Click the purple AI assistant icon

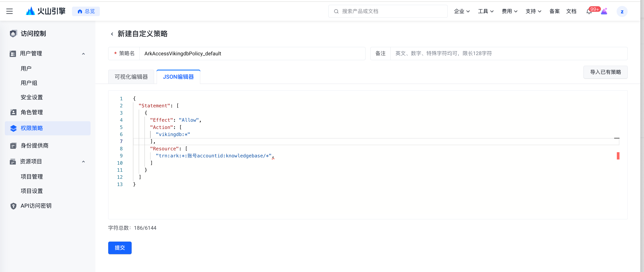pyautogui.click(x=604, y=11)
